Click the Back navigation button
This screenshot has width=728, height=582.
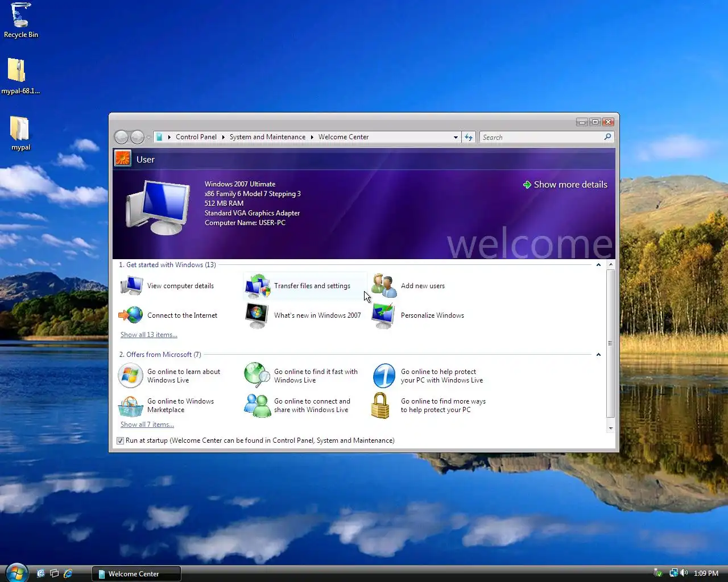(121, 137)
